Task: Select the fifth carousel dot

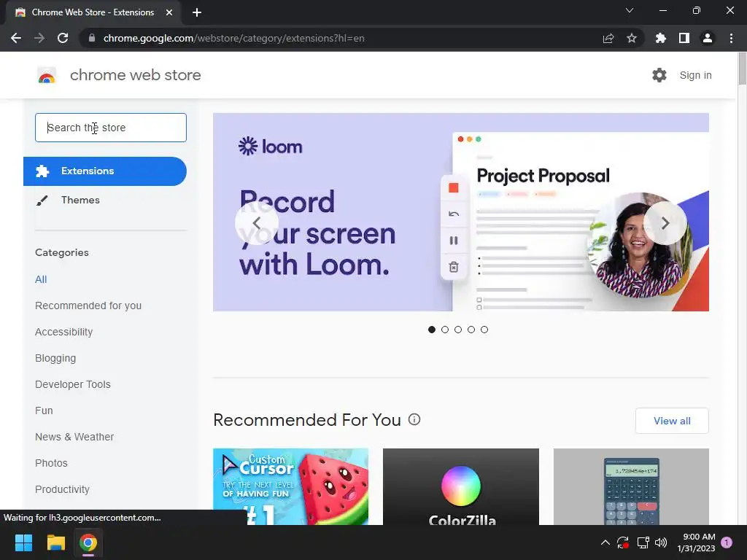Action: coord(484,330)
